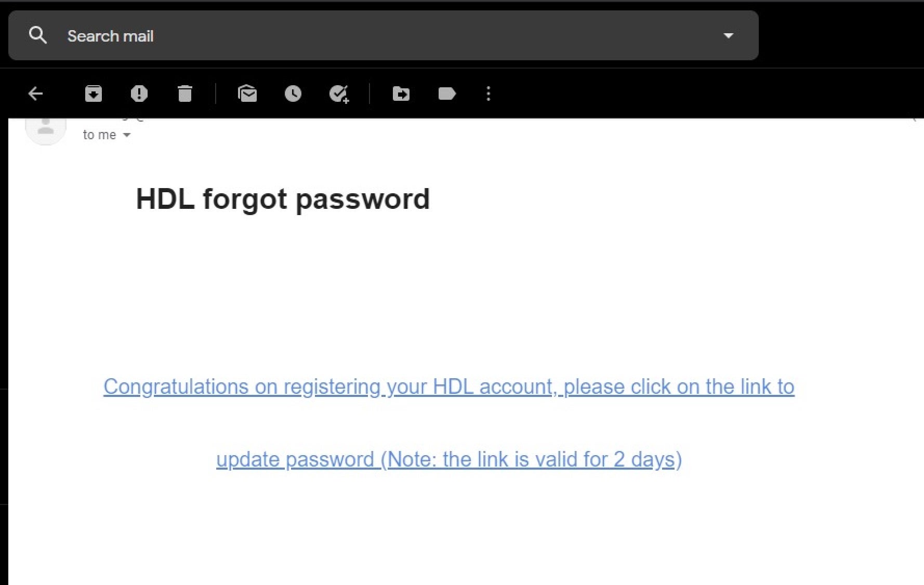Open the "Congratulations on registering your HDL account" link

click(448, 387)
